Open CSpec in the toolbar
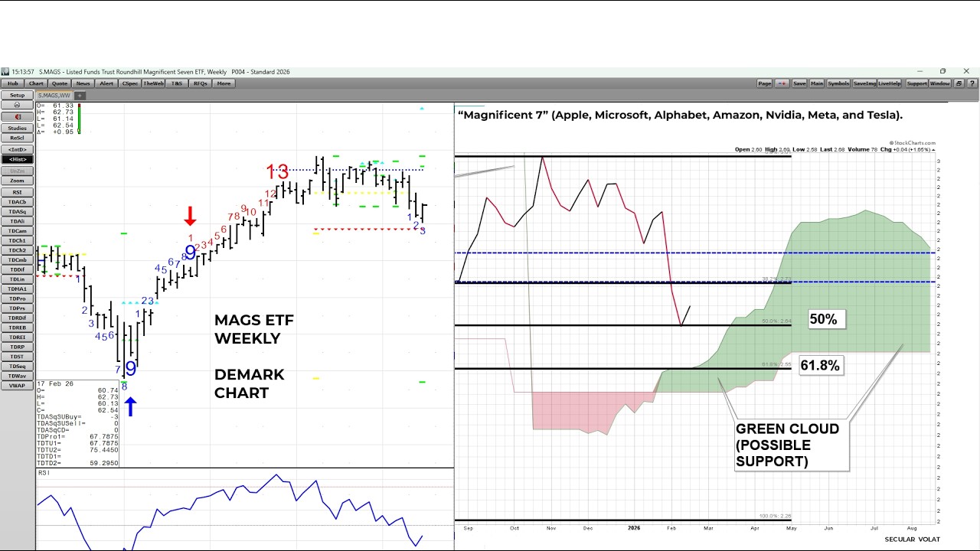This screenshot has height=551, width=980. coord(130,83)
